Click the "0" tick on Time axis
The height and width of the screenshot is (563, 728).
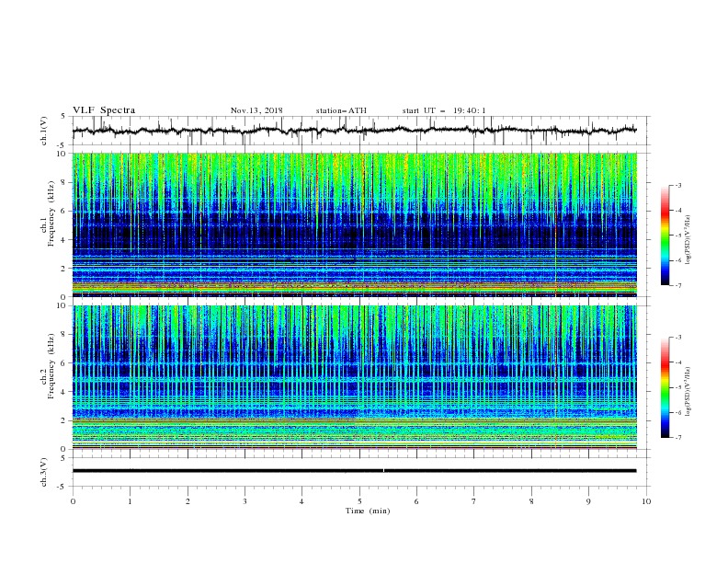[x=73, y=501]
